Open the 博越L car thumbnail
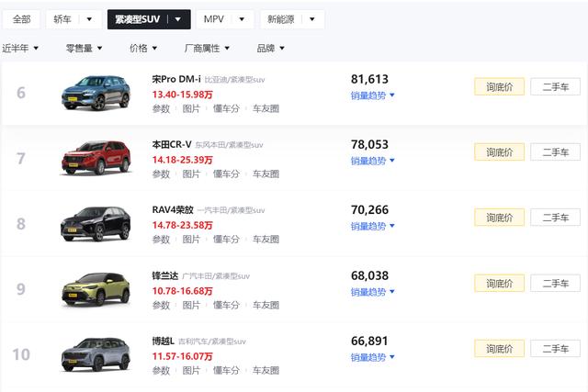Viewport: 588px width, 392px height. pos(96,353)
